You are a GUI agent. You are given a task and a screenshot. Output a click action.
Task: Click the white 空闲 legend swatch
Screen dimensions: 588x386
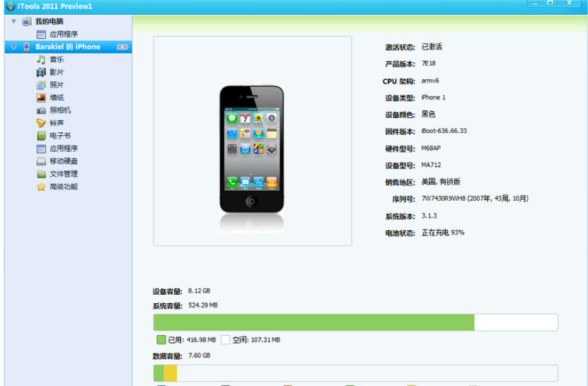[226, 340]
